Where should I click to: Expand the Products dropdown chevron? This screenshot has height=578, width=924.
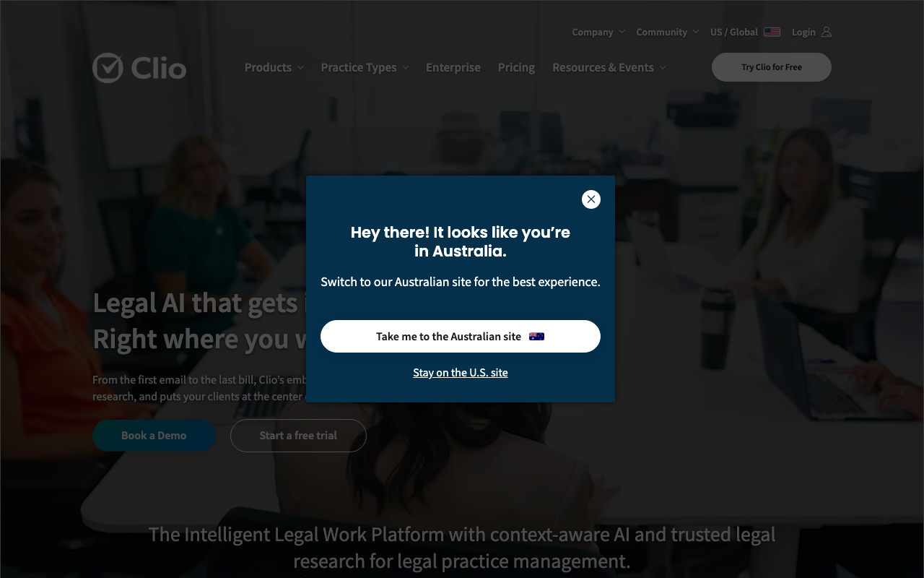[300, 68]
